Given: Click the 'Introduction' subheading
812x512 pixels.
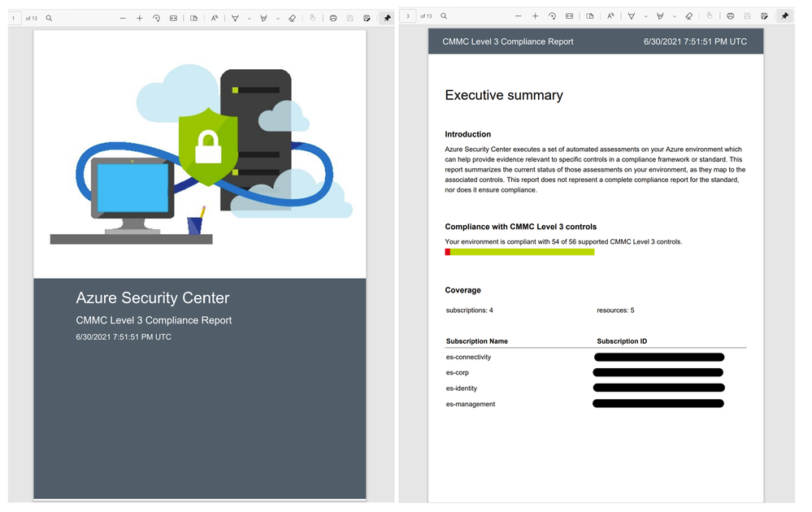Looking at the screenshot, I should click(467, 134).
